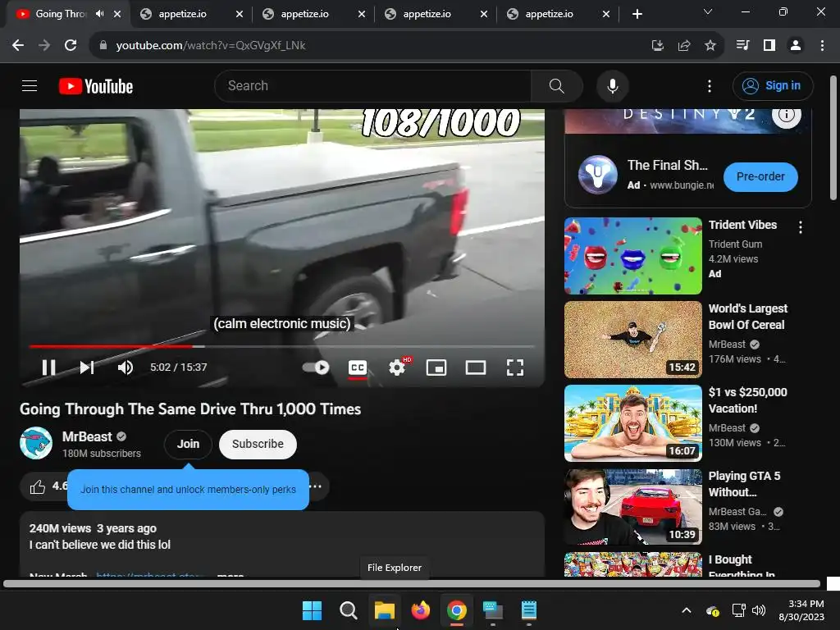
Task: Launch File Explorer from taskbar
Action: click(x=384, y=610)
